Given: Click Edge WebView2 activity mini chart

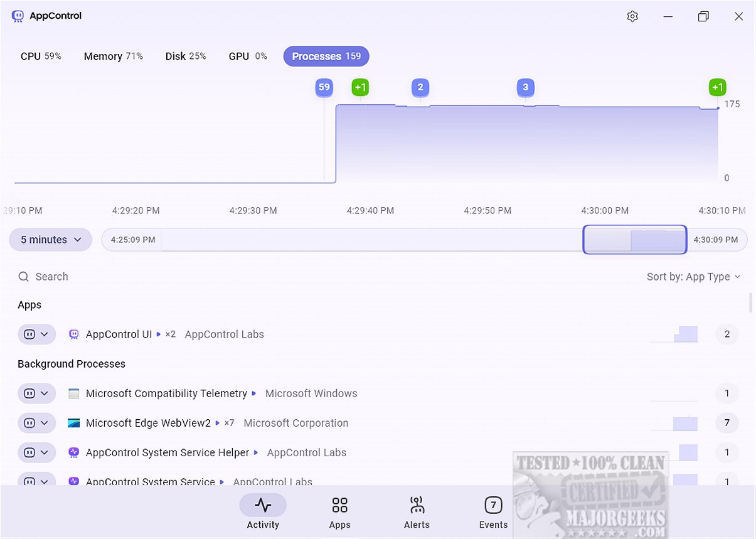Looking at the screenshot, I should tap(674, 423).
